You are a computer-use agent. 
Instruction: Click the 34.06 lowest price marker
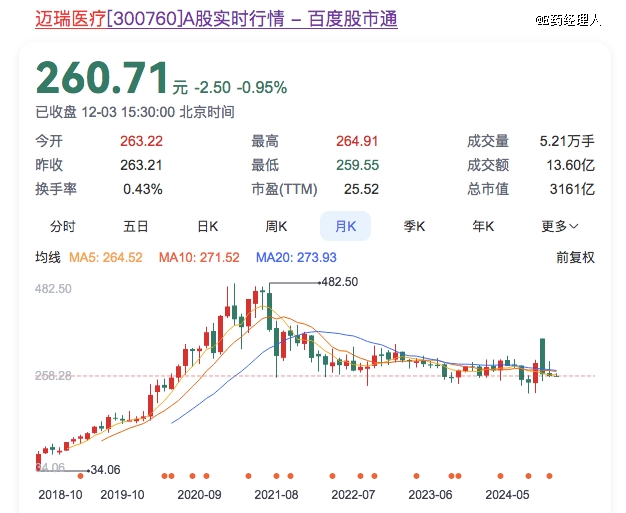[104, 469]
